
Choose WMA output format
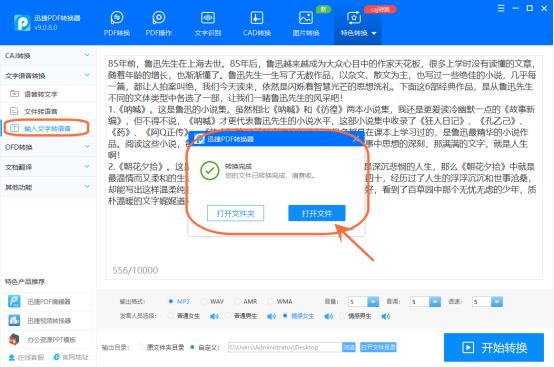point(280,301)
